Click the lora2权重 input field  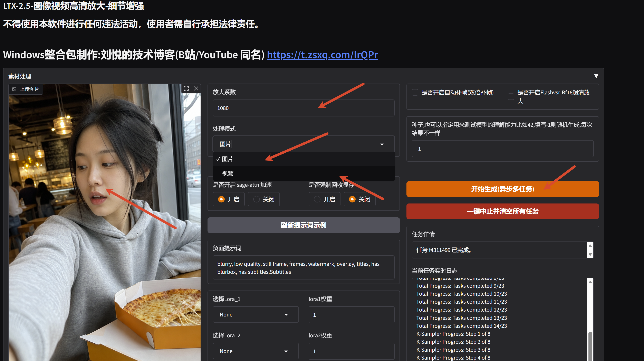coord(351,351)
